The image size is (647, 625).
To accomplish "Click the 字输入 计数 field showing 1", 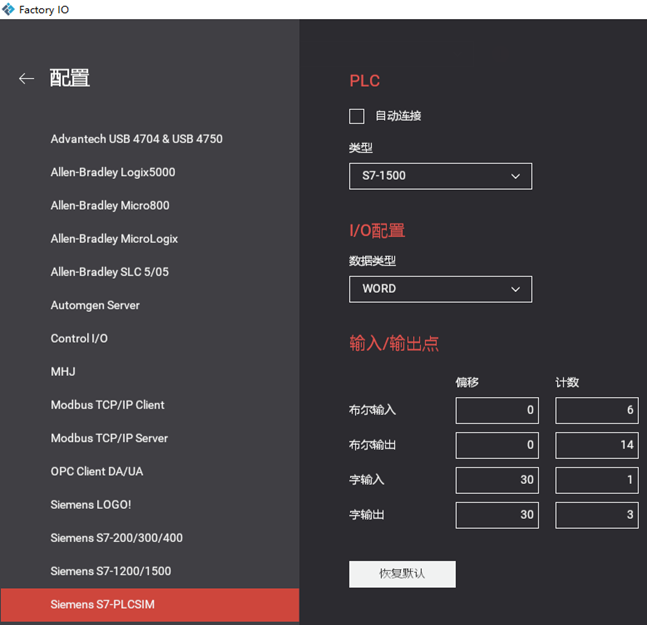I will point(597,480).
